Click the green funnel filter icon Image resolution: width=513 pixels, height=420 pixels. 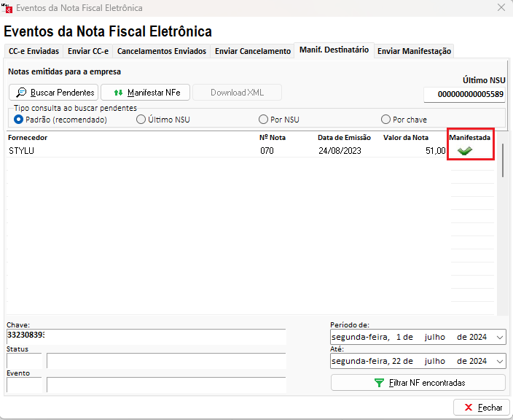378,382
